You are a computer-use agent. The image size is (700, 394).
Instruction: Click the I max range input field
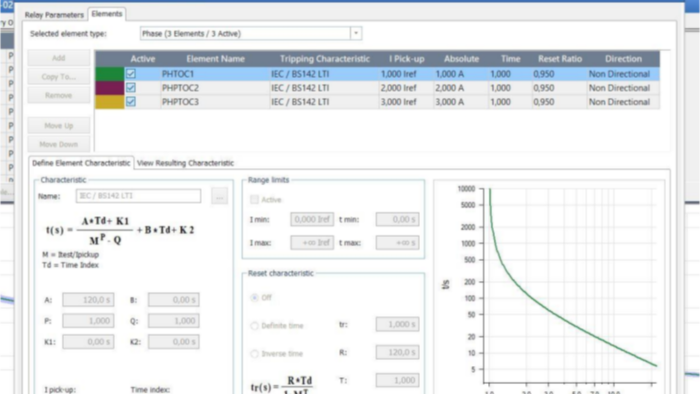312,243
